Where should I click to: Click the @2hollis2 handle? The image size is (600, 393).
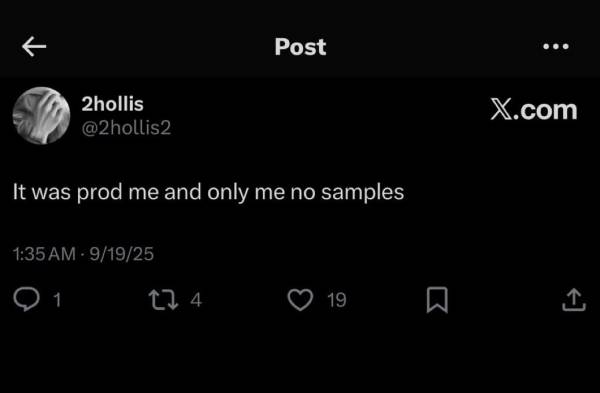point(126,128)
